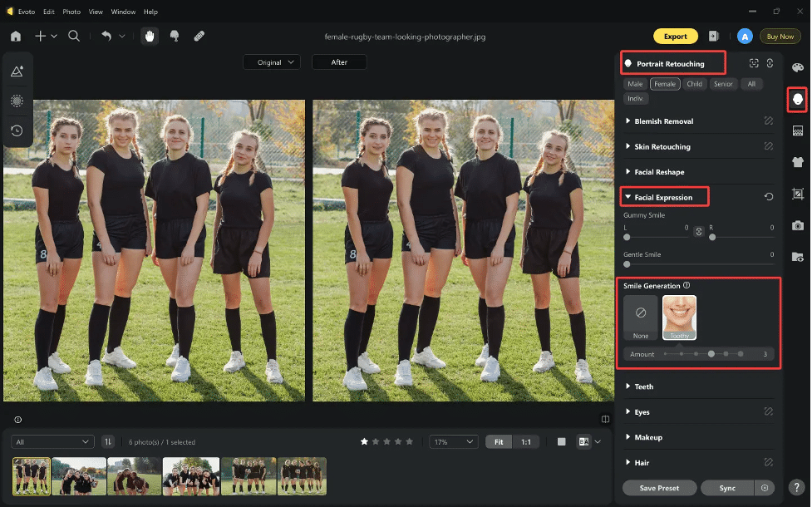Open the zoom level dropdown showing 17%

[x=453, y=441]
